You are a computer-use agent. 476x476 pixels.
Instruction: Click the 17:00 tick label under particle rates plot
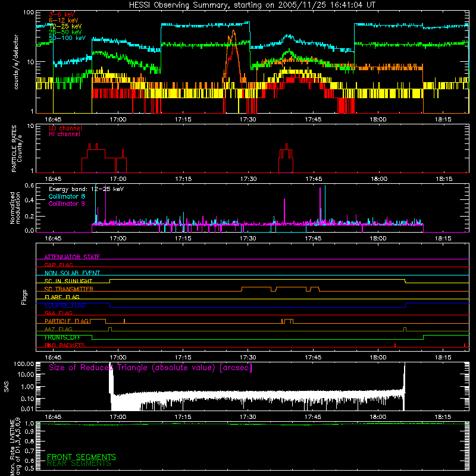tap(118, 179)
